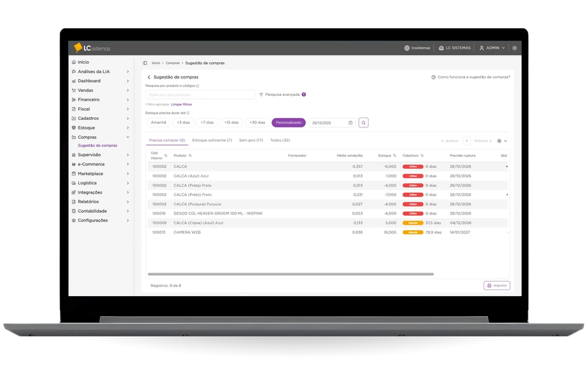Sort by the Cód. Interno column arrows
Screen dimensions: 588x381
click(166, 155)
